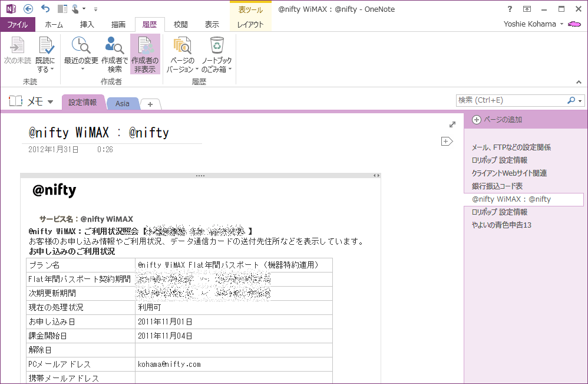Toggle touch/mouse mode icon
This screenshot has width=588, height=384.
75,9
